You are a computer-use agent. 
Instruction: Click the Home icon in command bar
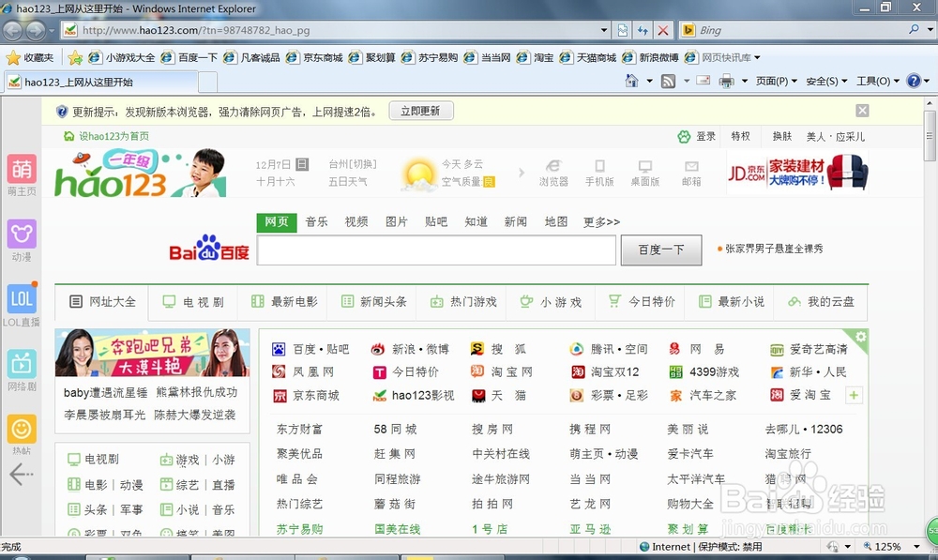point(631,81)
